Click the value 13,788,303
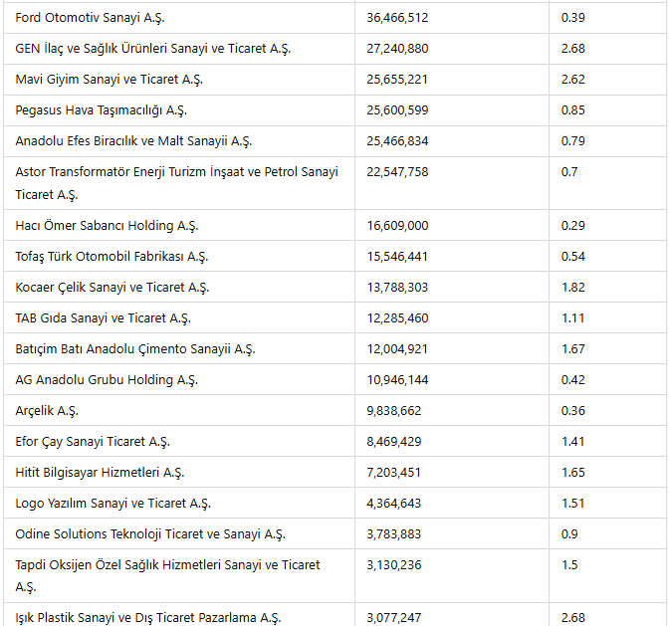The image size is (672, 626). [x=397, y=287]
